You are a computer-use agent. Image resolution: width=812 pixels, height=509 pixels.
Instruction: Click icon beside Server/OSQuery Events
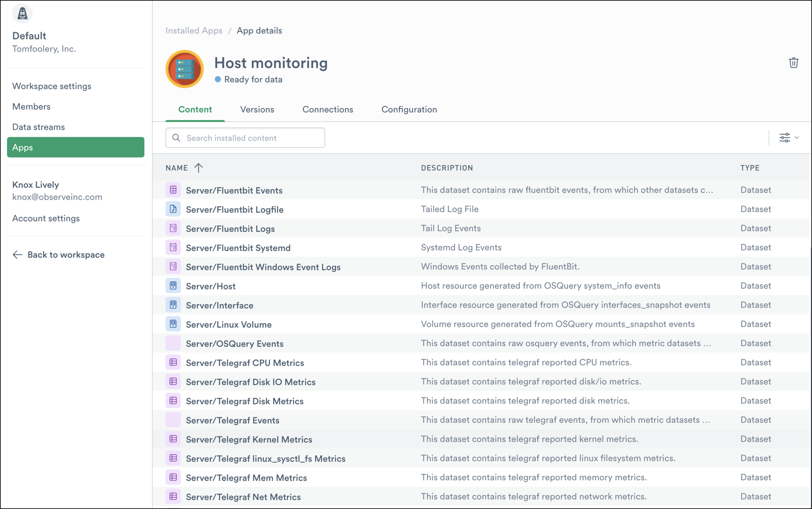pyautogui.click(x=173, y=343)
